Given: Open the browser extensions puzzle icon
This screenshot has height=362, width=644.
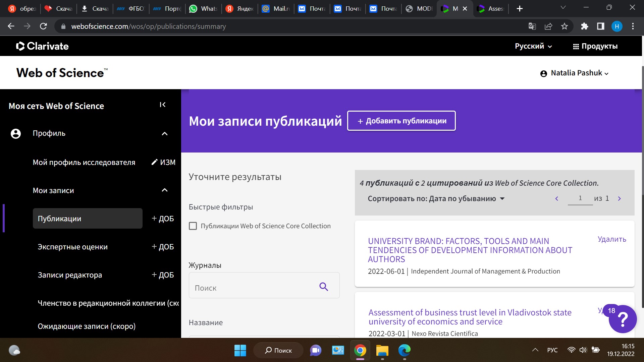Looking at the screenshot, I should pyautogui.click(x=584, y=26).
